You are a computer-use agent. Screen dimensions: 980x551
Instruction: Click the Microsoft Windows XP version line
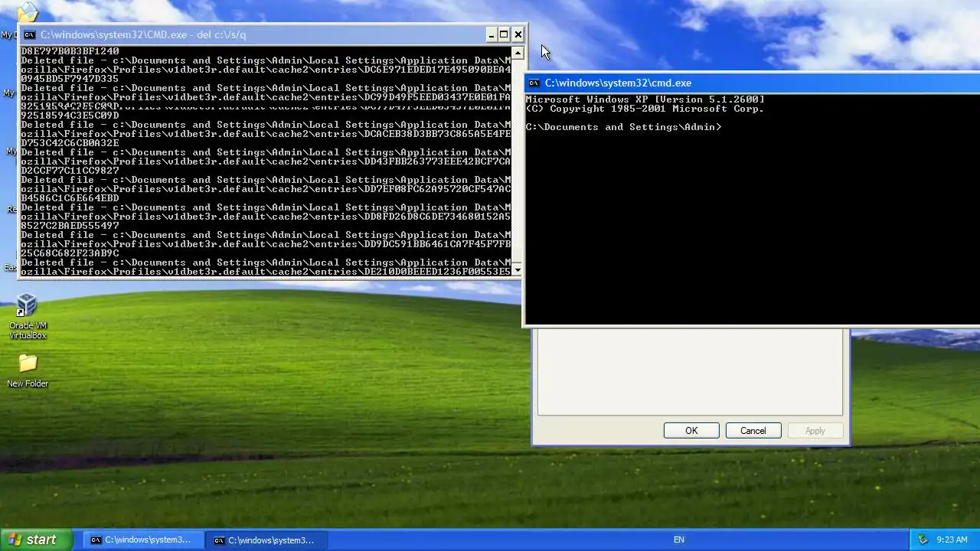pyautogui.click(x=645, y=99)
